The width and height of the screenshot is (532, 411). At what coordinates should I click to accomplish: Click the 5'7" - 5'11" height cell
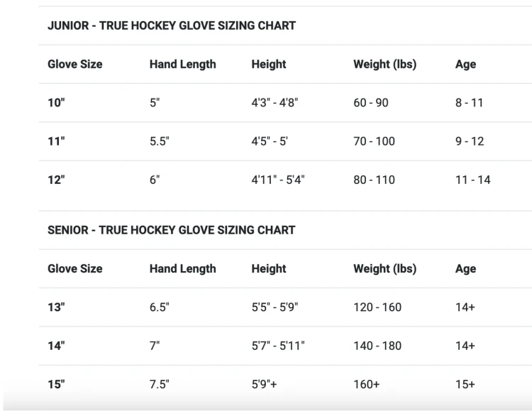coord(278,346)
